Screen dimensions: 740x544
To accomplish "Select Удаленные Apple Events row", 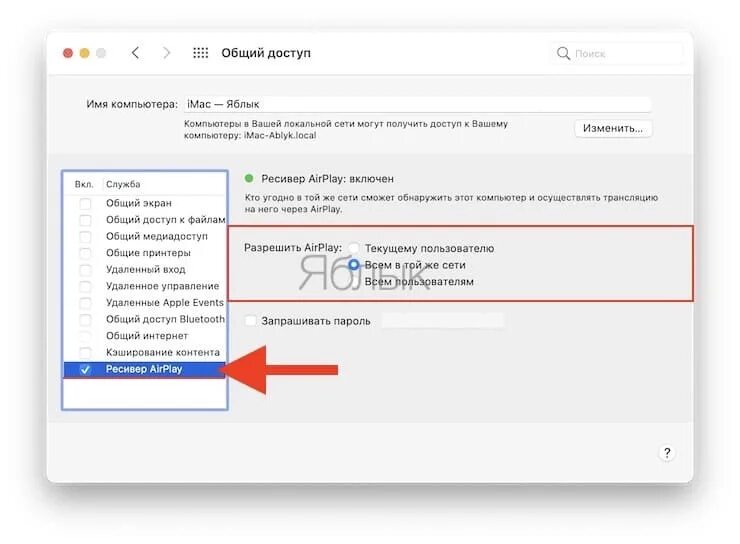I will click(x=145, y=302).
